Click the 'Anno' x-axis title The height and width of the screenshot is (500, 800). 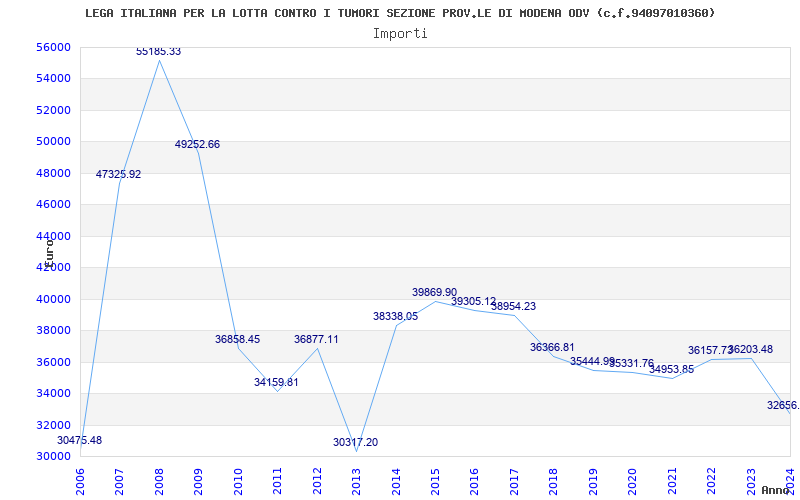click(775, 490)
